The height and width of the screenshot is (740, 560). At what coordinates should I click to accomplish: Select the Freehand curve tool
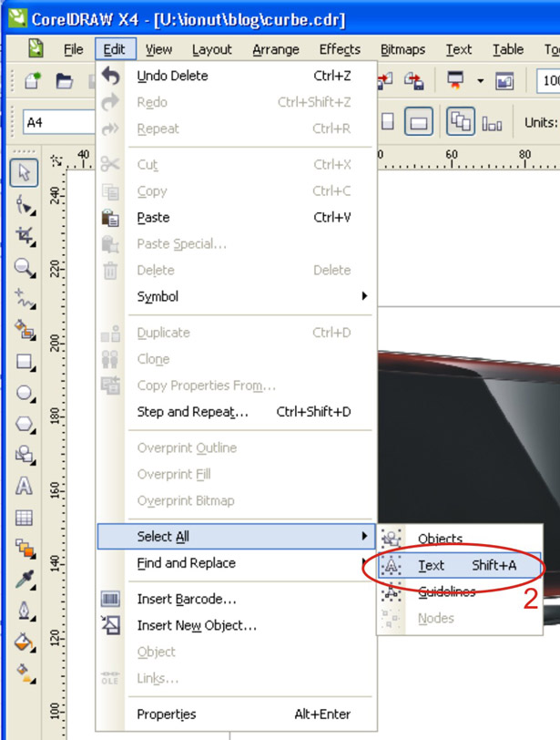(x=24, y=299)
